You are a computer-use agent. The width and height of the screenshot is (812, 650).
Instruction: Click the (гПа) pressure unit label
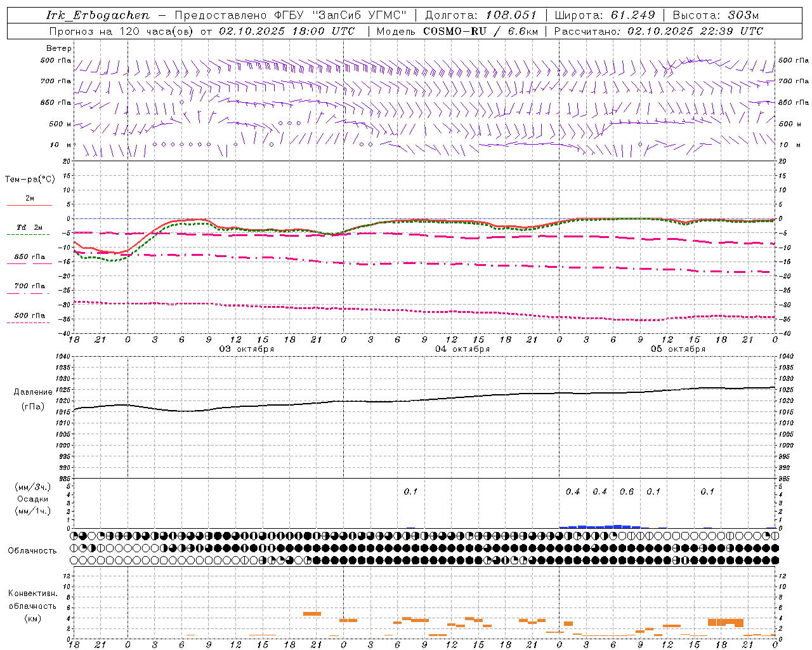tap(33, 407)
